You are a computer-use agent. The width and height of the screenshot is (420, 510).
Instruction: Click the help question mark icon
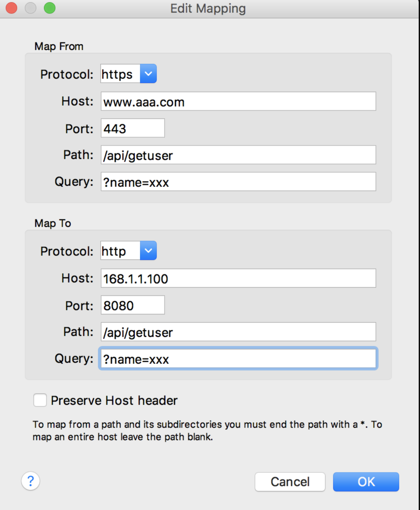coord(31,481)
